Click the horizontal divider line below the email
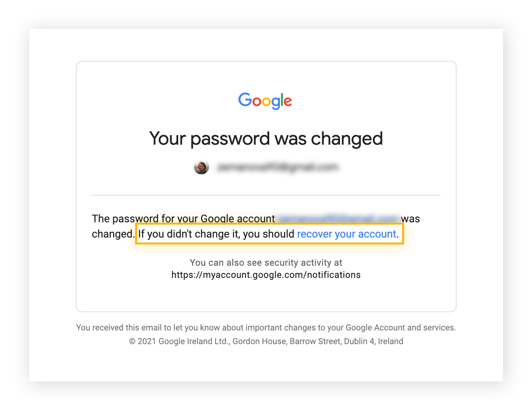This screenshot has height=410, width=532. point(266,195)
